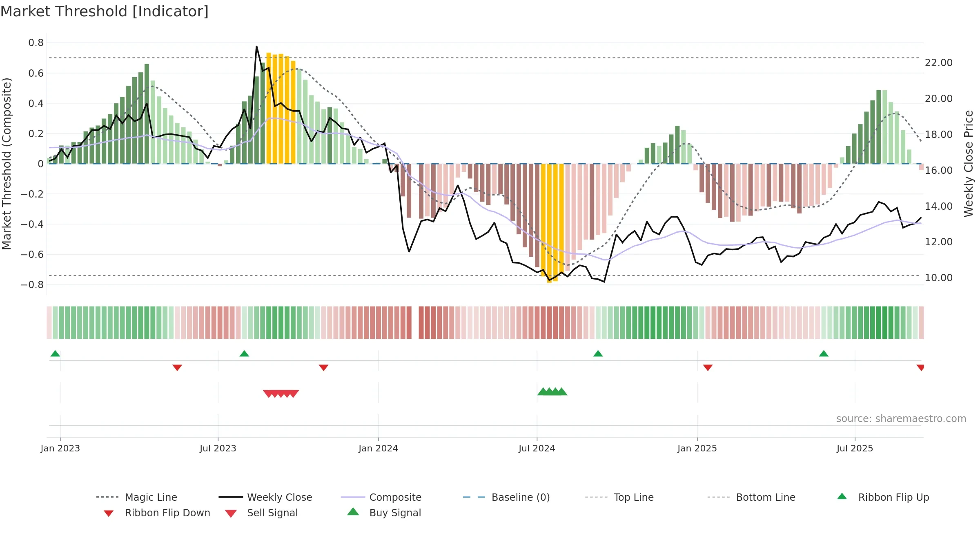Viewport: 980px width, 551px height.
Task: Click the ribbon flip down marker in late 2023
Action: 323,368
